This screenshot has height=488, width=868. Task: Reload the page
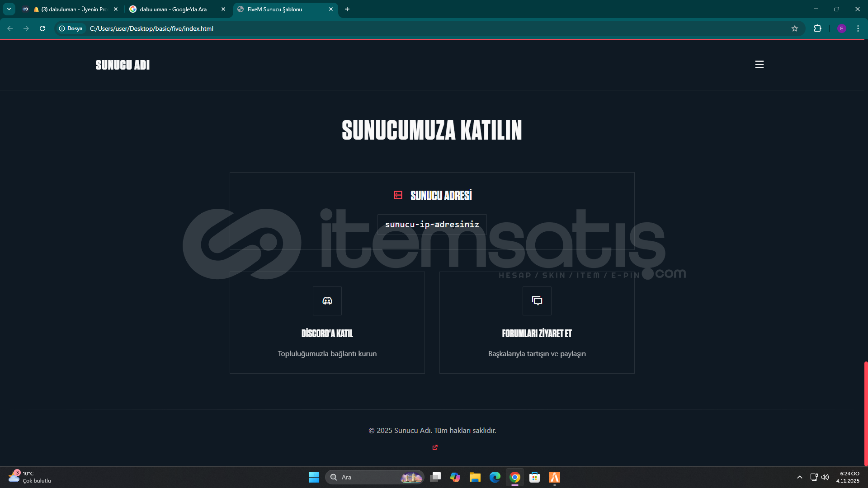pyautogui.click(x=42, y=28)
